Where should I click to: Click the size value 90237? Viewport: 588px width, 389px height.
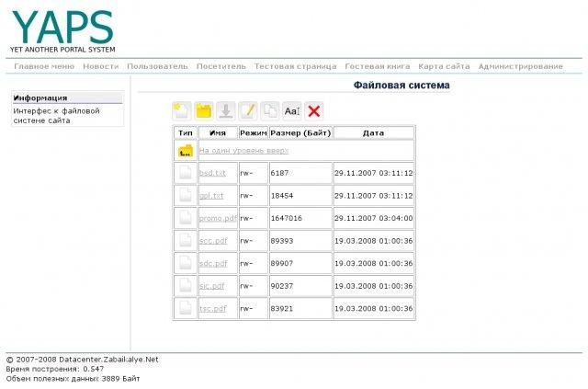(282, 286)
